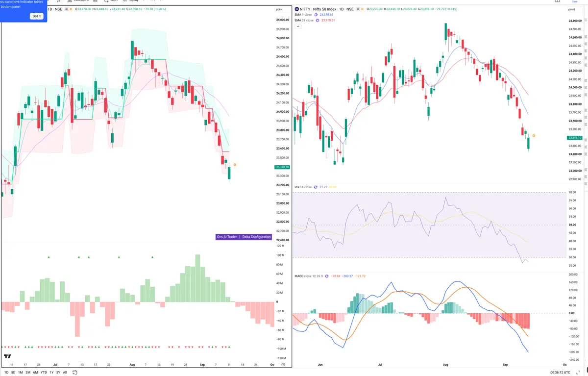The image size is (588, 376).
Task: Select the 1D time range
Action: coord(6,373)
